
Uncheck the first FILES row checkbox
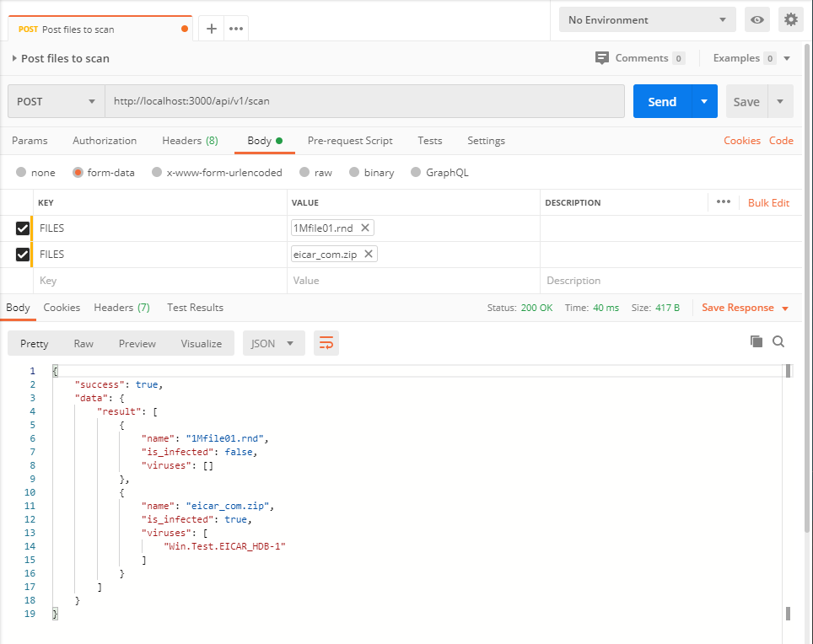[x=22, y=228]
